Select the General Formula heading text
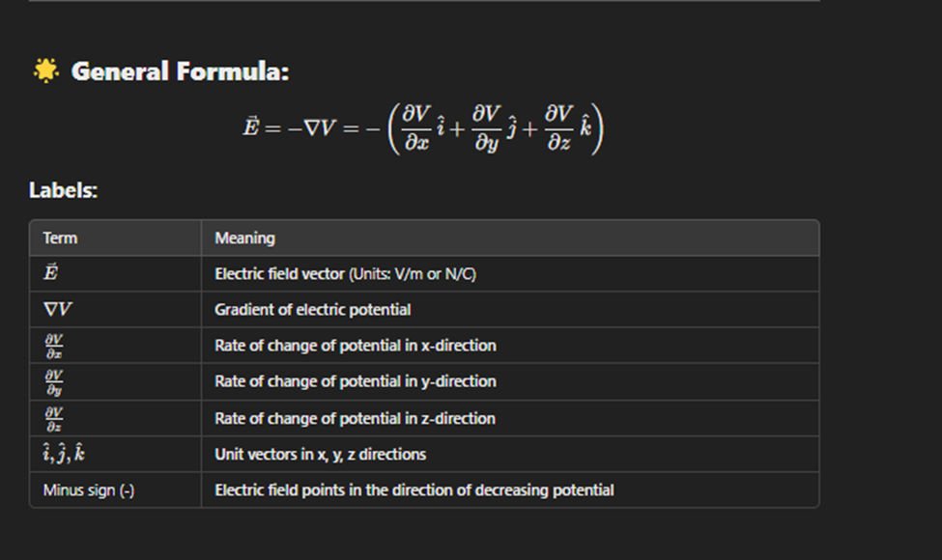This screenshot has width=942, height=560. coord(181,71)
